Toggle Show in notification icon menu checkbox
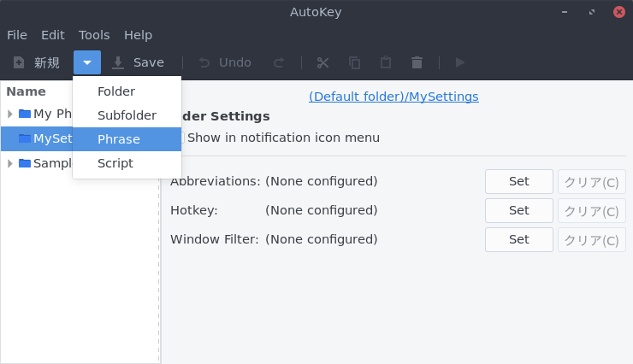 click(x=181, y=138)
